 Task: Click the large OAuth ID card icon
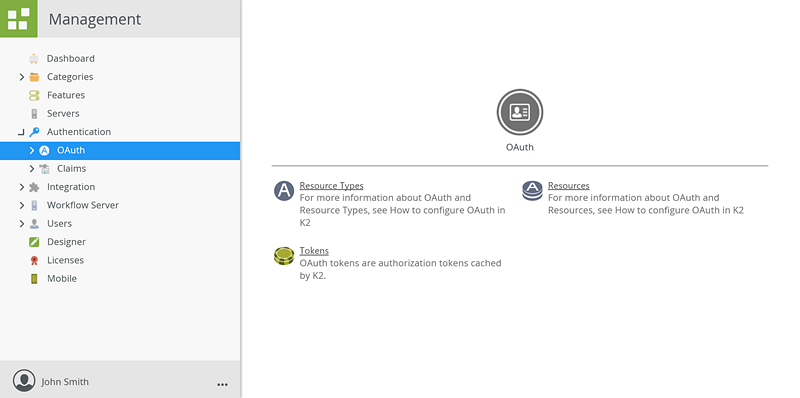519,112
